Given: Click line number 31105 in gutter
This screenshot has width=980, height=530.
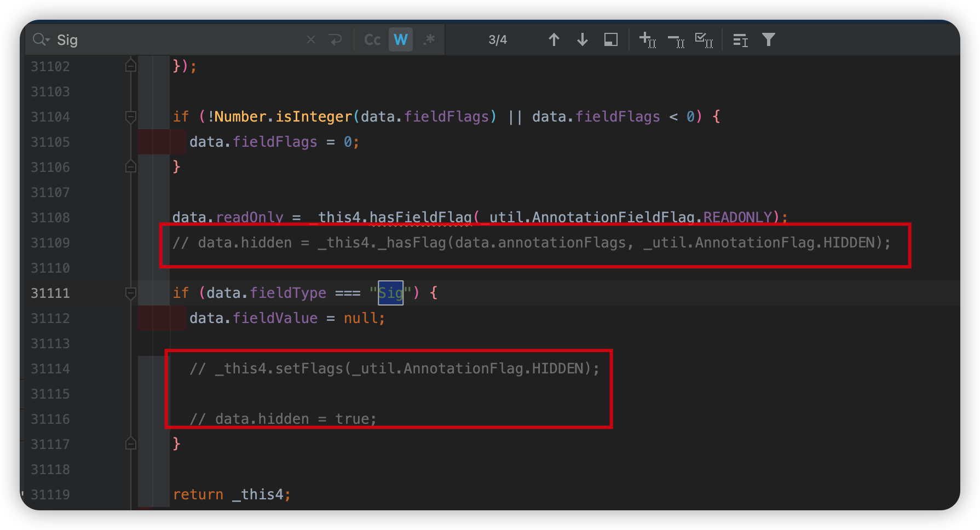Looking at the screenshot, I should (x=50, y=142).
